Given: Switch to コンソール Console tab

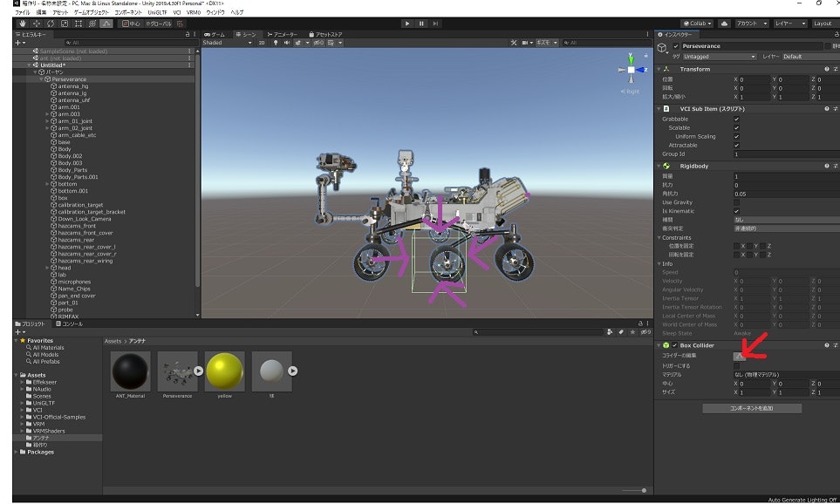Looking at the screenshot, I should (70, 324).
